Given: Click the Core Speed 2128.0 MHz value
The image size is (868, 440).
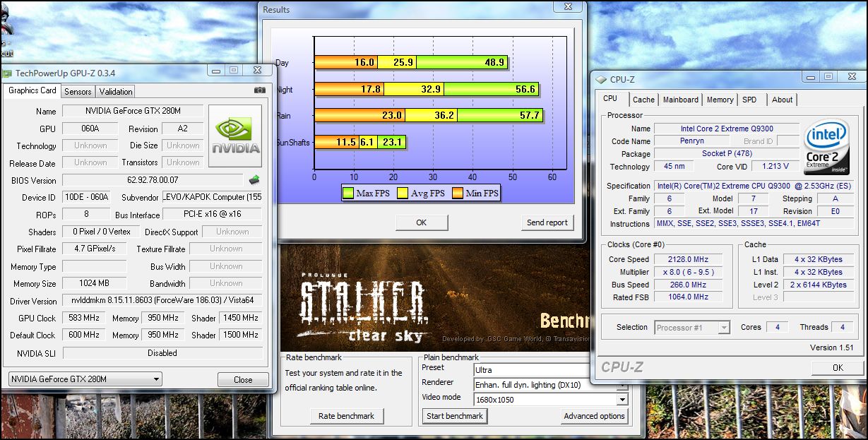Looking at the screenshot, I should (x=688, y=259).
